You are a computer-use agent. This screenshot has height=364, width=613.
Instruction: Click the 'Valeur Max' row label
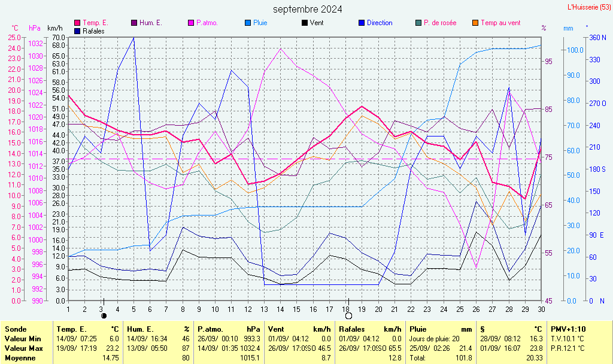[x=23, y=348]
